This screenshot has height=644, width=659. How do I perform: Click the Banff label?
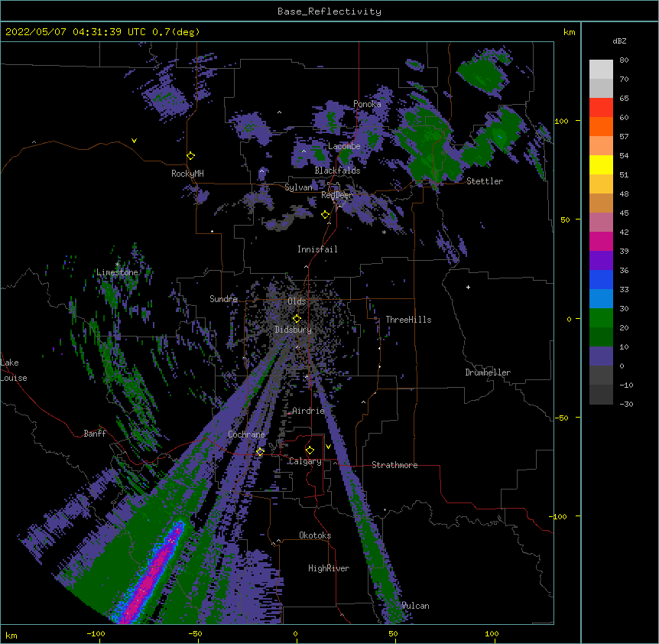(95, 434)
